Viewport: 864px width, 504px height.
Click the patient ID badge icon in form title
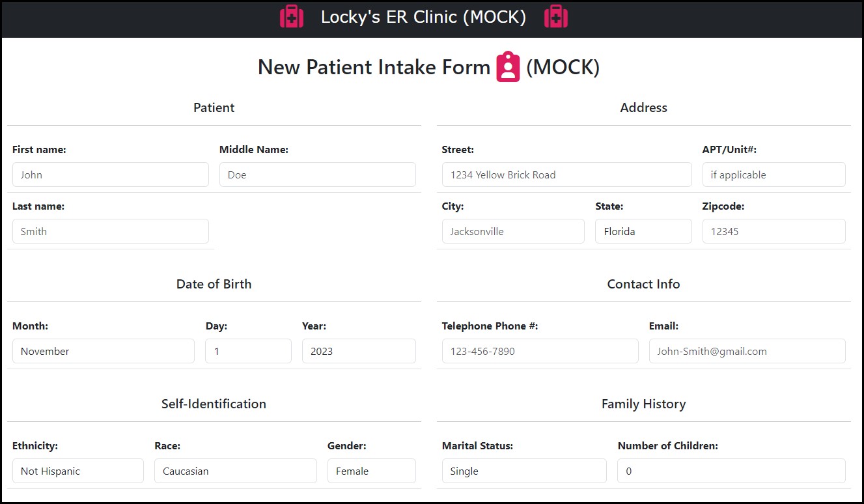[x=508, y=67]
